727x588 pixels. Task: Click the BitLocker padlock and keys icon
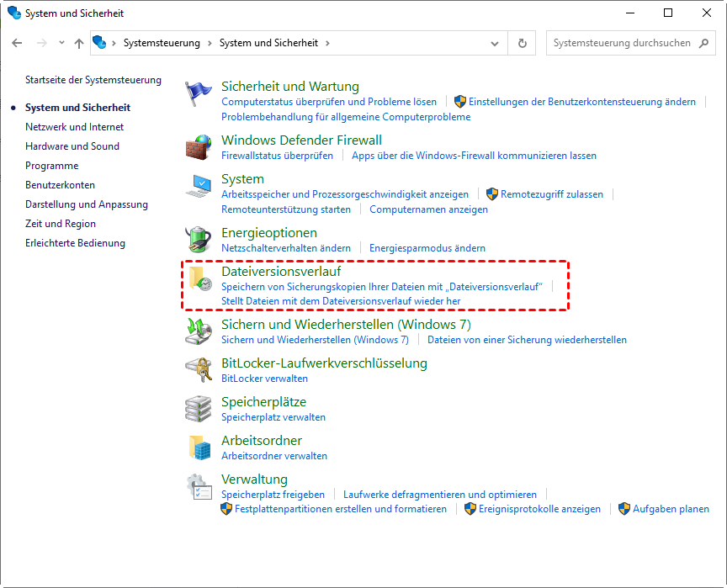(199, 370)
